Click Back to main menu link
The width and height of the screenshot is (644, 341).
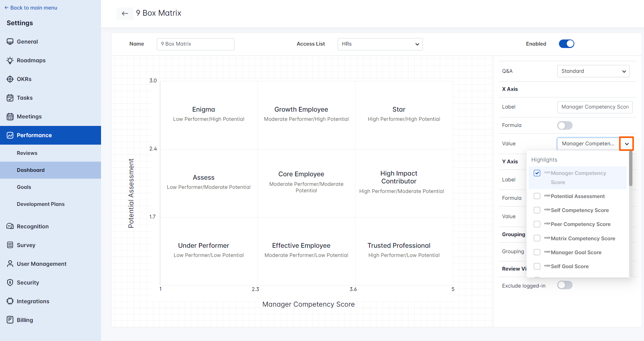(31, 7)
